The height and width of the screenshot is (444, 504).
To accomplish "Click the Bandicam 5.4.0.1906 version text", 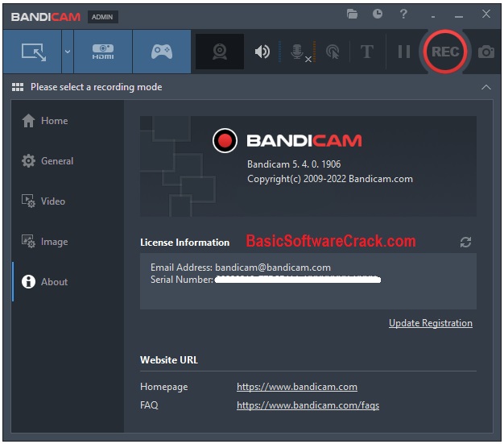I will coord(294,164).
